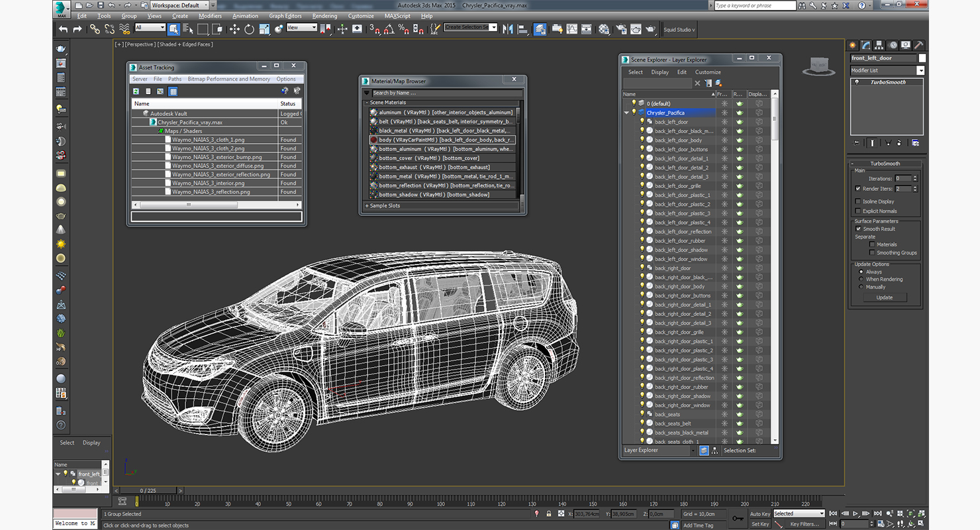Open the Modifiers menu
Screen dimensions: 980x530
(211, 16)
